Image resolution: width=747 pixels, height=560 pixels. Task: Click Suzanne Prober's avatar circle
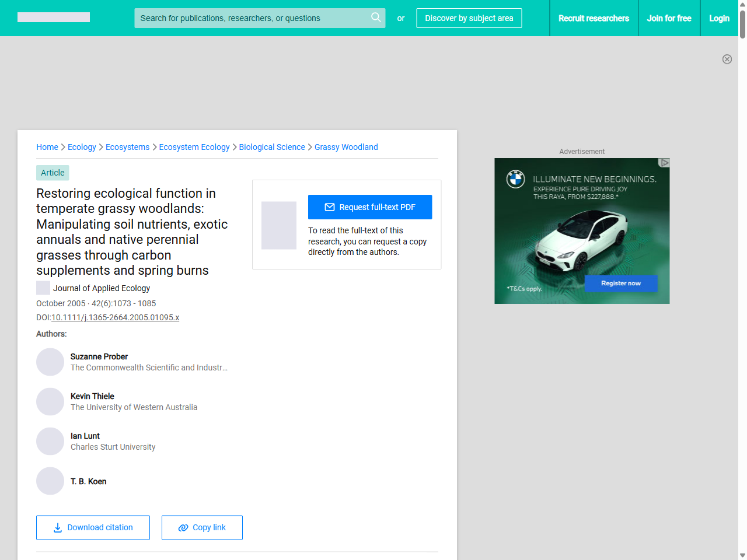pyautogui.click(x=50, y=362)
